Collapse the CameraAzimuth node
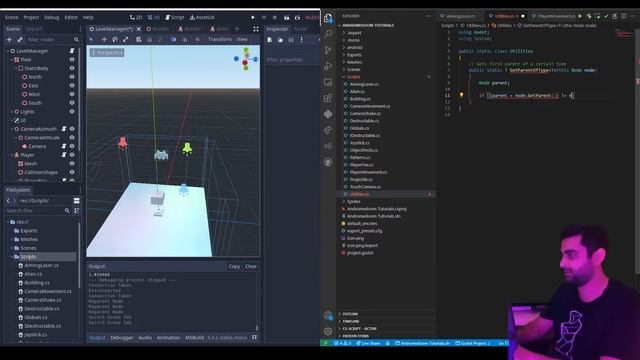640x360 pixels. (x=11, y=129)
